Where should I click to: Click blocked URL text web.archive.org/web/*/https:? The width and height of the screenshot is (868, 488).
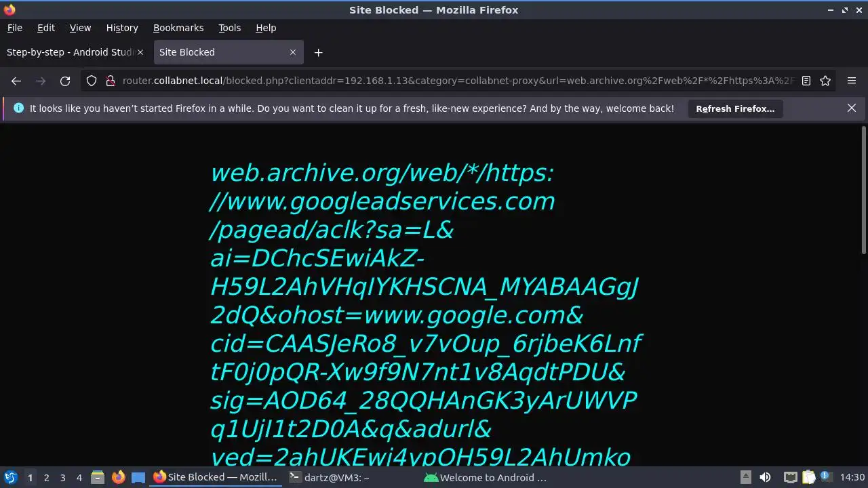[x=382, y=173]
